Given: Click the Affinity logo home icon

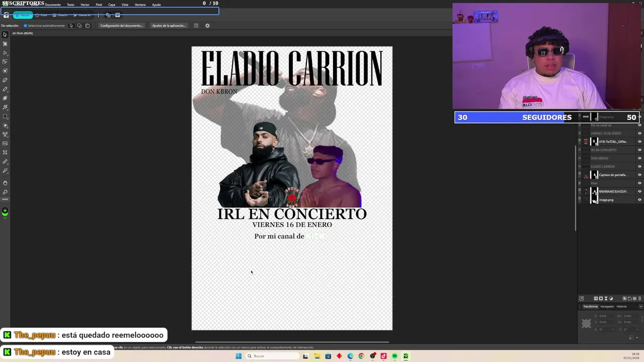Looking at the screenshot, I should coord(6,15).
